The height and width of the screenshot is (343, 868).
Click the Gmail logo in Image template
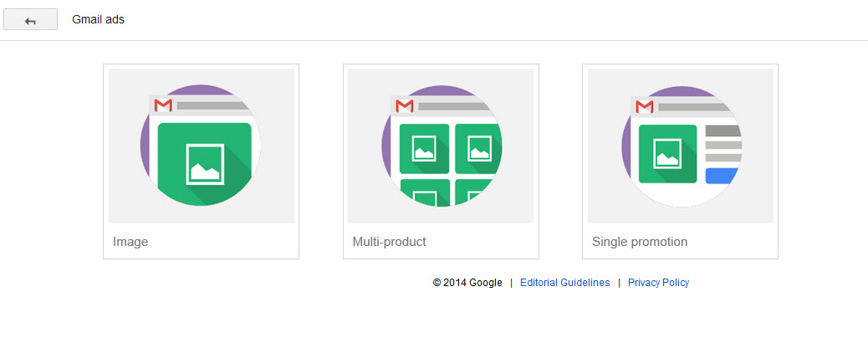[163, 105]
